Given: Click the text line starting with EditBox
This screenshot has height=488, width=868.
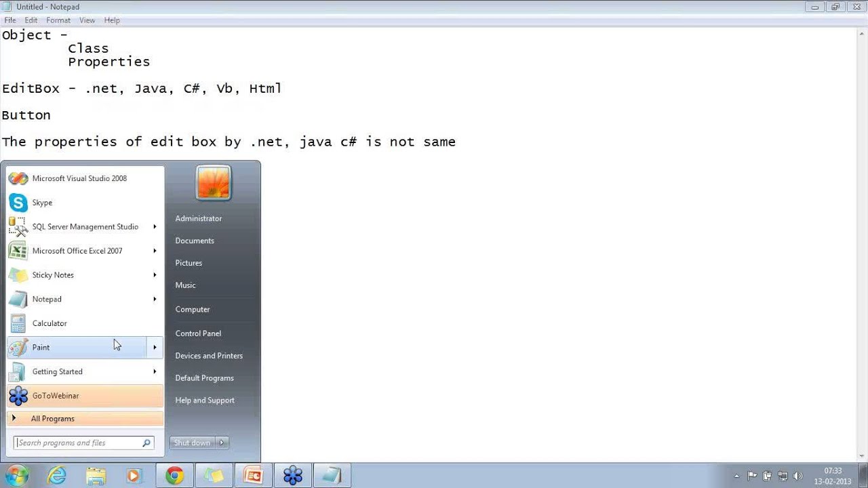Looking at the screenshot, I should (142, 89).
